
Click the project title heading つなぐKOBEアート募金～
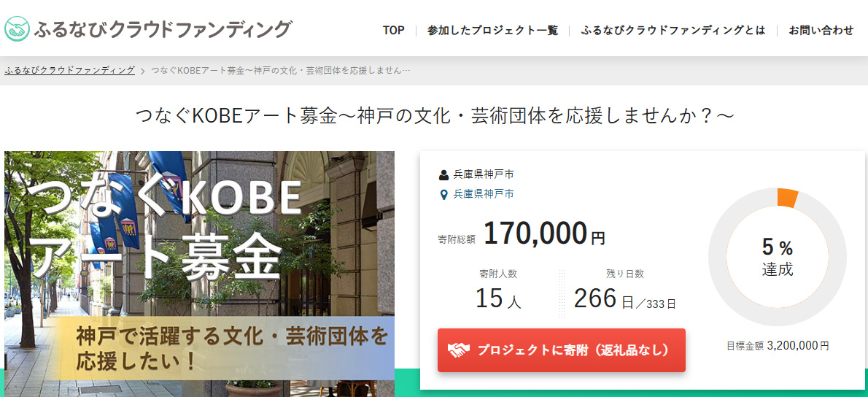tap(435, 116)
